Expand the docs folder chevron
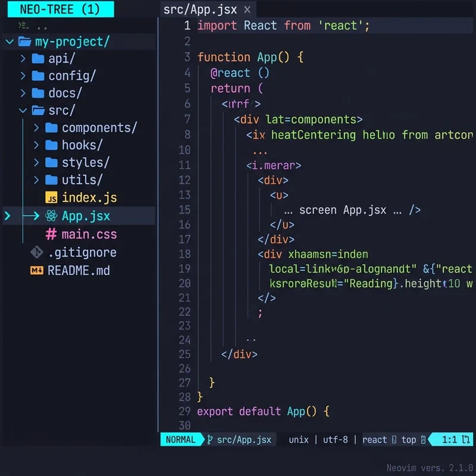The width and height of the screenshot is (476, 476). 23,93
